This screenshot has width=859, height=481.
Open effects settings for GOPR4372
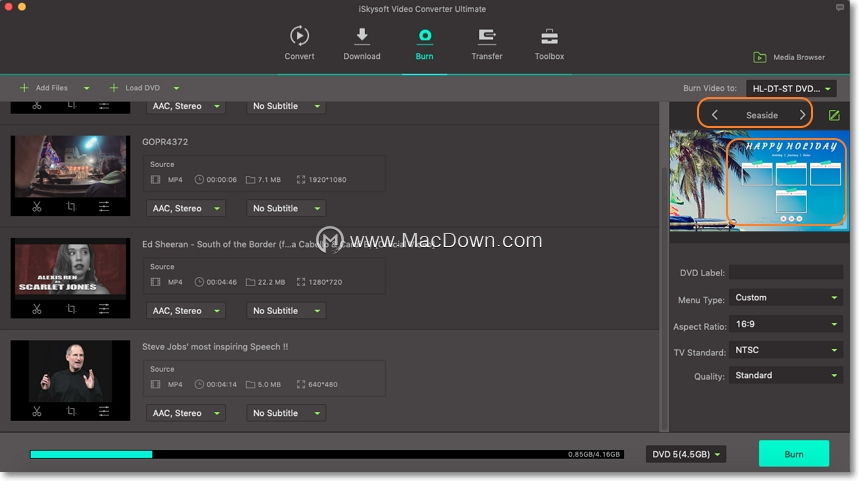click(x=104, y=207)
